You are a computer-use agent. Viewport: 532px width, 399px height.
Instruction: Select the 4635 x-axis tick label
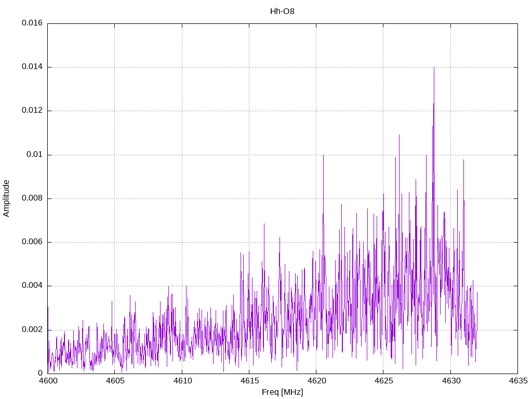click(517, 381)
